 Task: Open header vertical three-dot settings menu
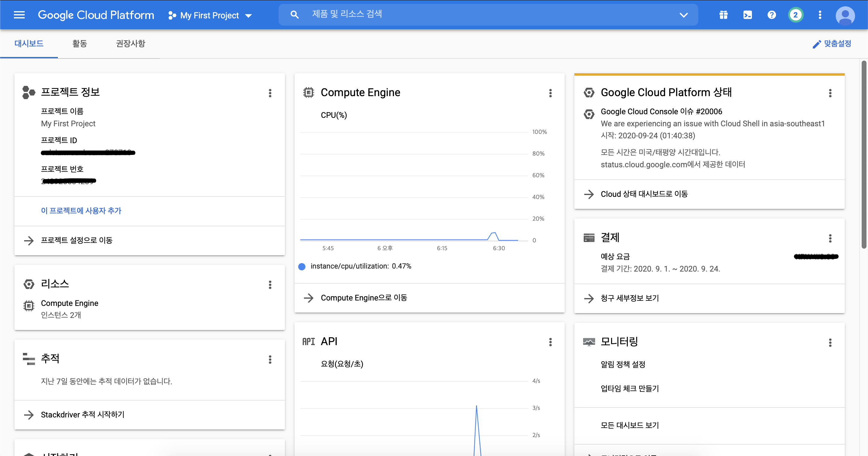point(820,15)
